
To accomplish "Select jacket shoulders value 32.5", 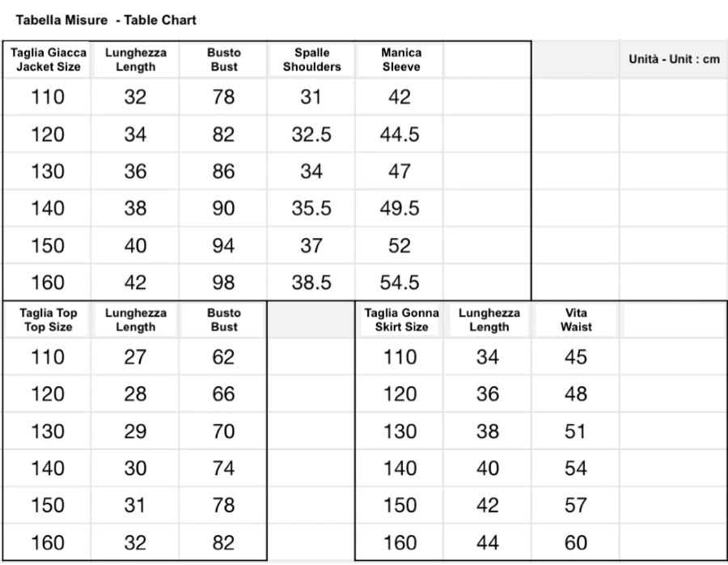I will [x=311, y=134].
